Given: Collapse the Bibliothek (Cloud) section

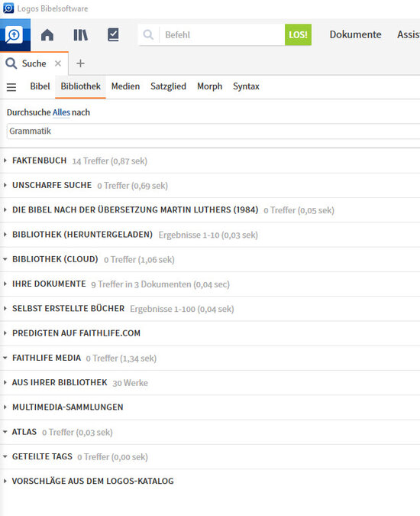Looking at the screenshot, I should [x=5, y=259].
